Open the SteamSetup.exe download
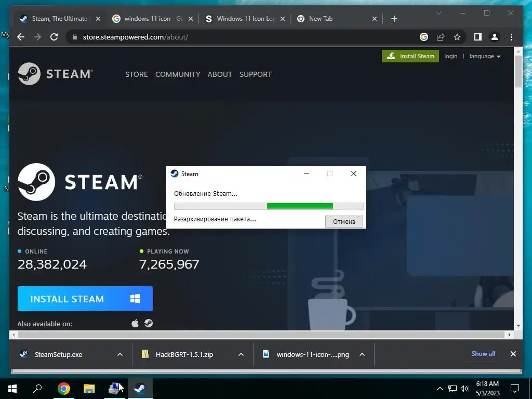Viewport: 532px width, 399px height. [x=58, y=354]
